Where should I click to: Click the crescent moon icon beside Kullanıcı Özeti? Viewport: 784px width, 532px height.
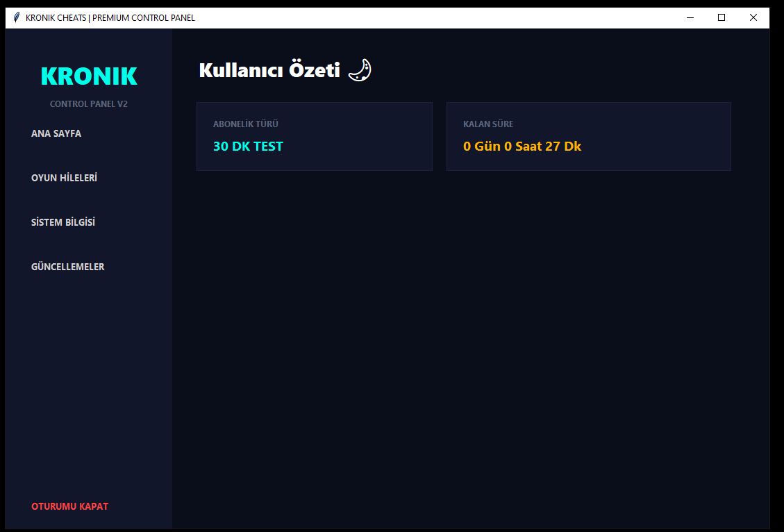(360, 70)
